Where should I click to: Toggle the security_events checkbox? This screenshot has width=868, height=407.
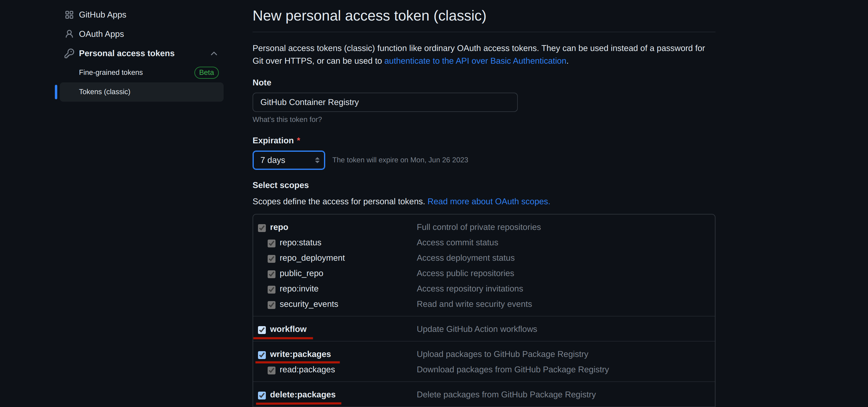click(x=271, y=305)
